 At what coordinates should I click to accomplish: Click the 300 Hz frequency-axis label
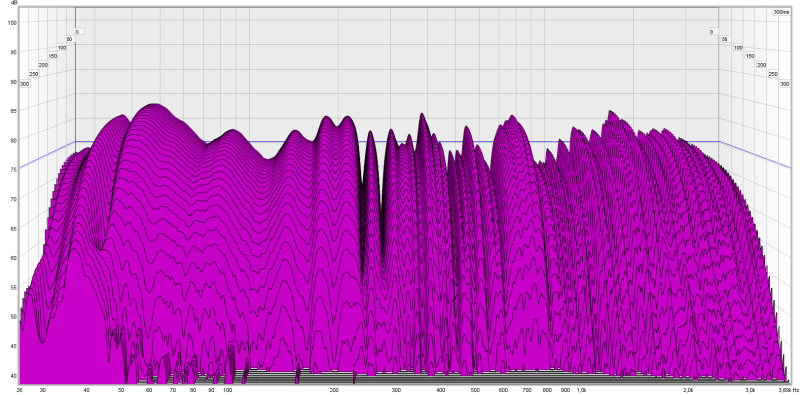click(x=396, y=390)
